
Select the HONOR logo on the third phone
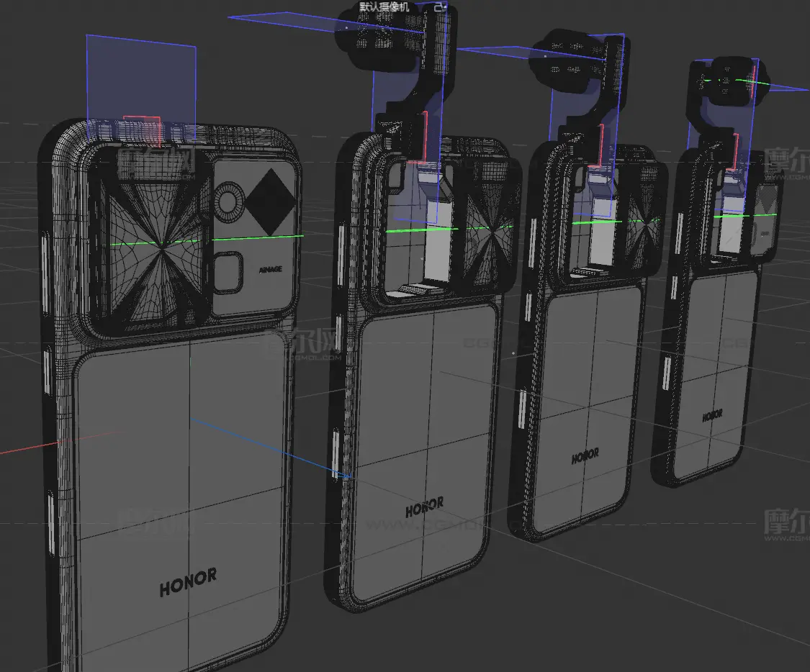(585, 455)
